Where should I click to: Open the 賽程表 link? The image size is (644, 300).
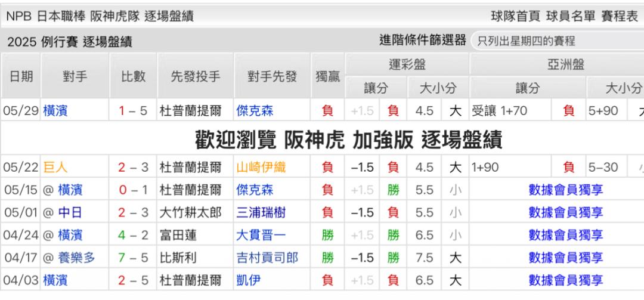coord(620,16)
